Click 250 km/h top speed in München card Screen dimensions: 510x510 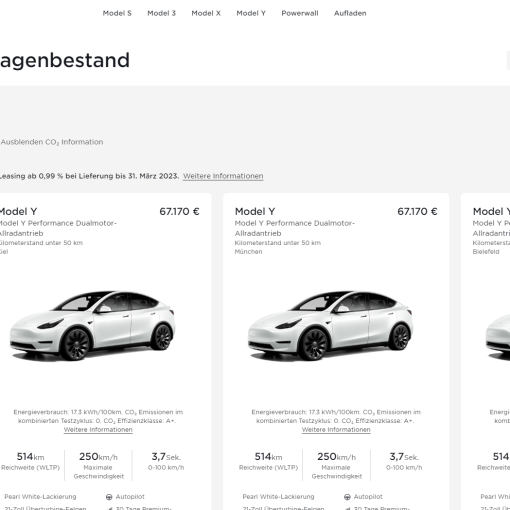click(336, 457)
